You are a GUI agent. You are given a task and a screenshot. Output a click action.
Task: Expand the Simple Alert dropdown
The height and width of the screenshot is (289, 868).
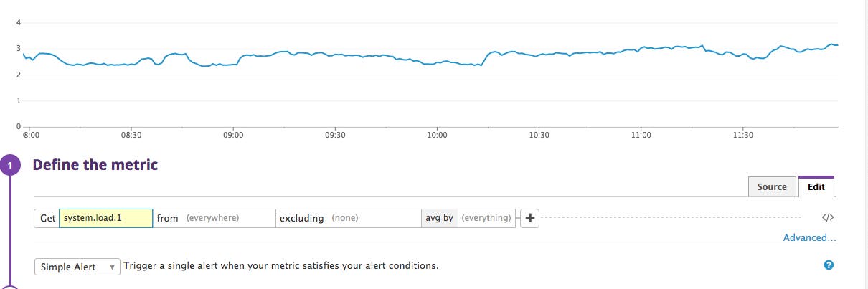pyautogui.click(x=77, y=267)
